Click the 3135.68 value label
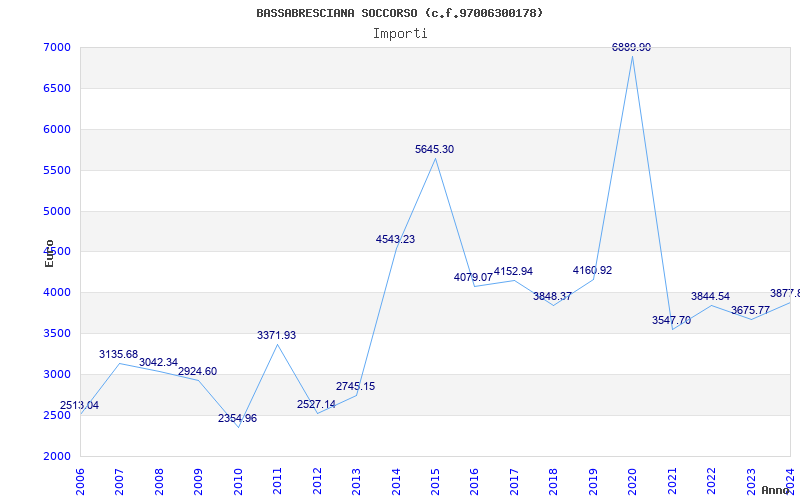The image size is (800, 500). (118, 355)
